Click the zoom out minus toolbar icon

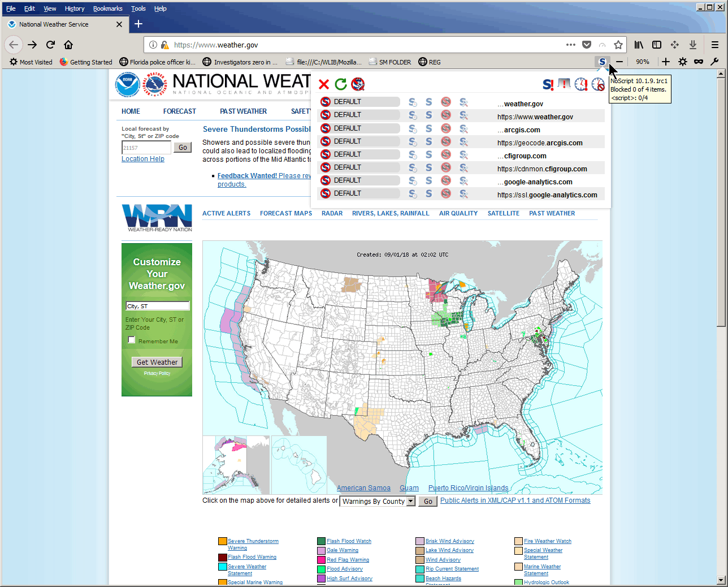tap(619, 62)
